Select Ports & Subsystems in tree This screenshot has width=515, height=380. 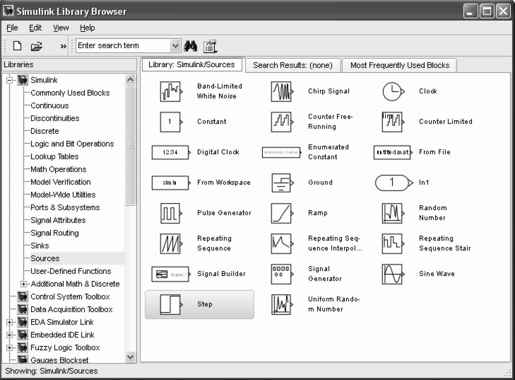click(65, 207)
